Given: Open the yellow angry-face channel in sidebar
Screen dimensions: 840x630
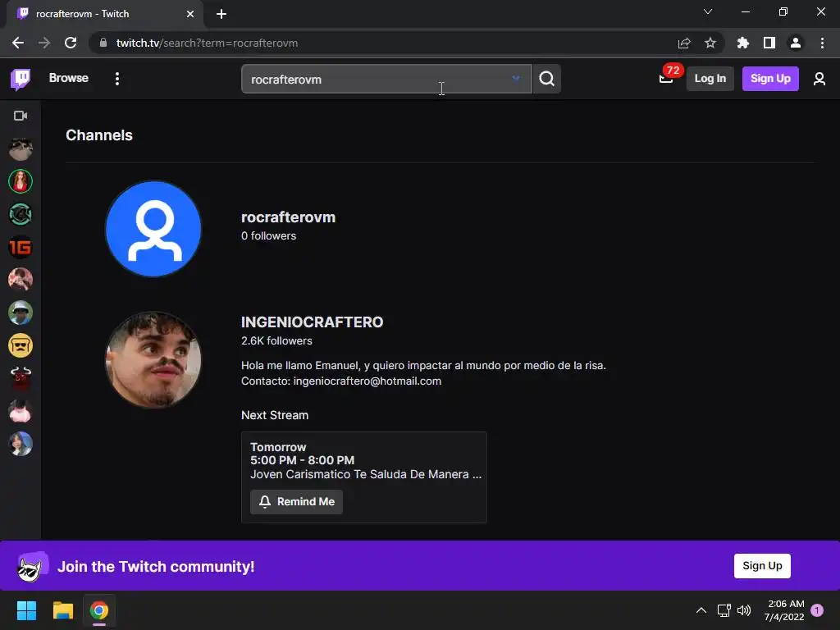Looking at the screenshot, I should coord(21,345).
